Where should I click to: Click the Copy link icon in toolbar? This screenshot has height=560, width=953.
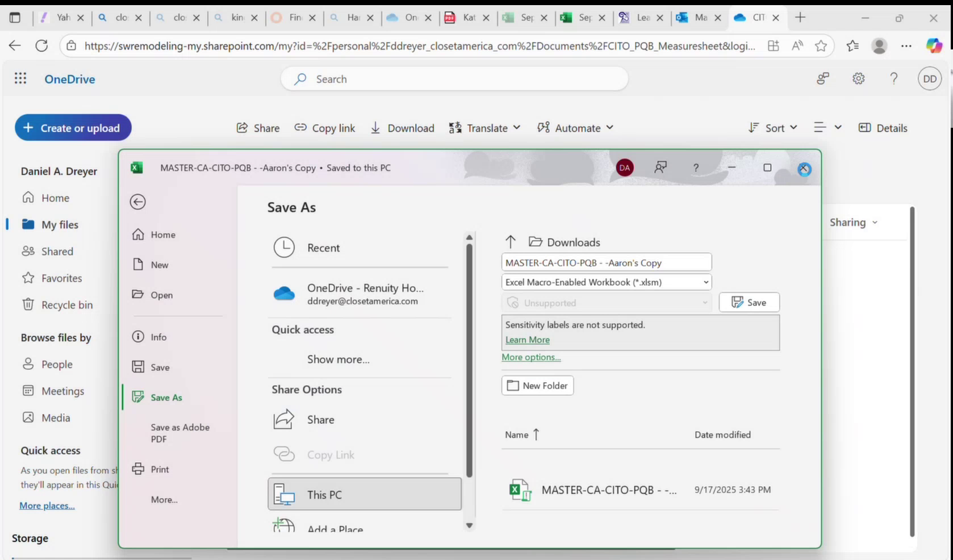point(300,128)
